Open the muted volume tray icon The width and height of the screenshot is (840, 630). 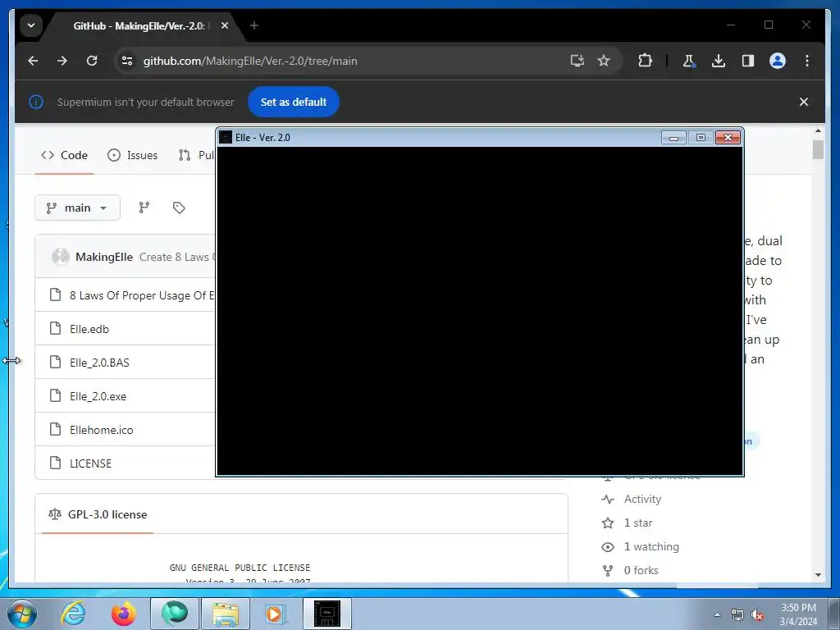coord(757,614)
